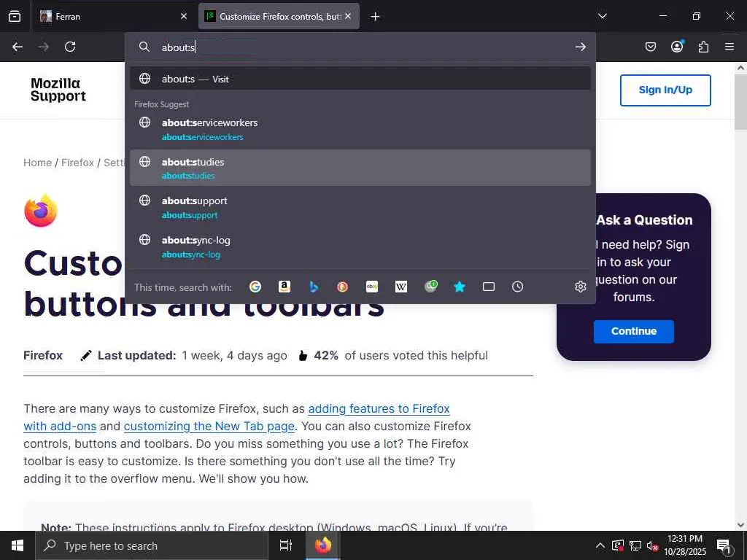747x560 pixels.
Task: Click the Go arrow in address bar
Action: [x=580, y=47]
